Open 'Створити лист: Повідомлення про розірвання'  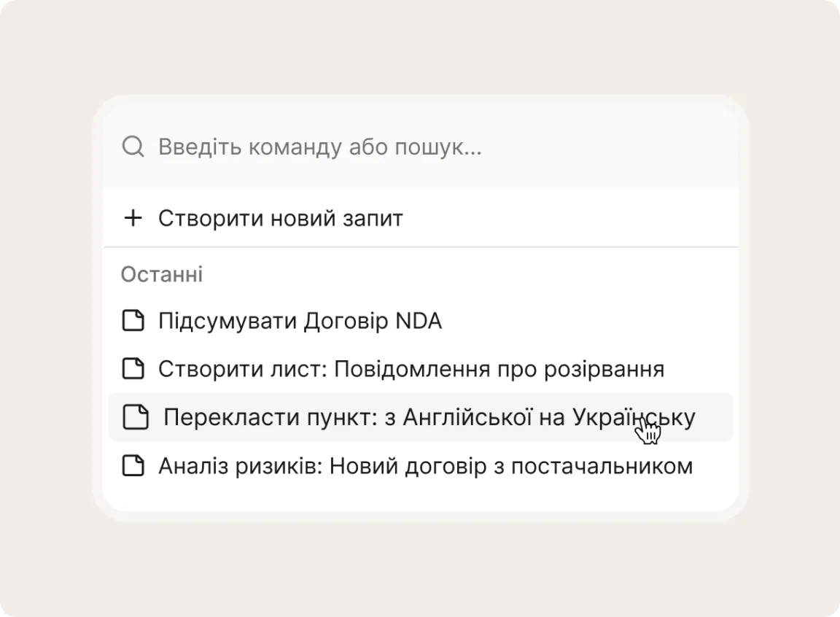click(x=411, y=369)
